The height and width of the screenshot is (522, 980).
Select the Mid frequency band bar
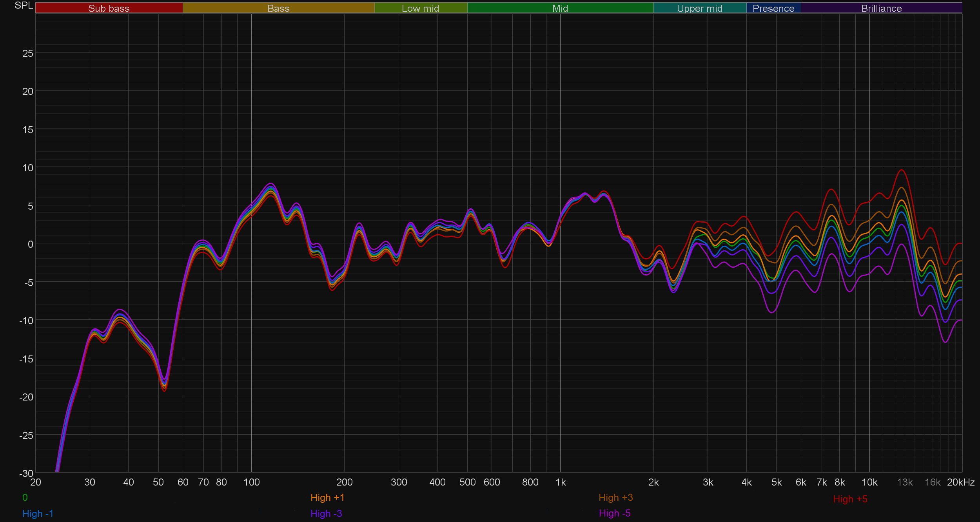coord(560,8)
